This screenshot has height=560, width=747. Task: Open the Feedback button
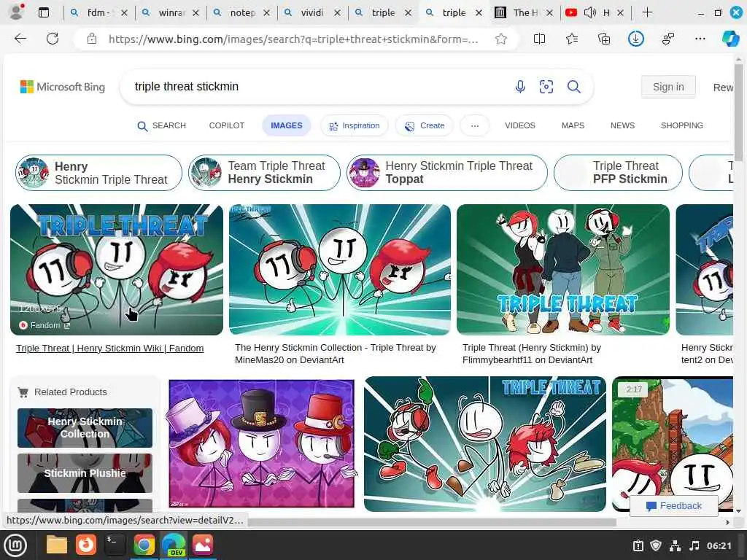coord(673,506)
